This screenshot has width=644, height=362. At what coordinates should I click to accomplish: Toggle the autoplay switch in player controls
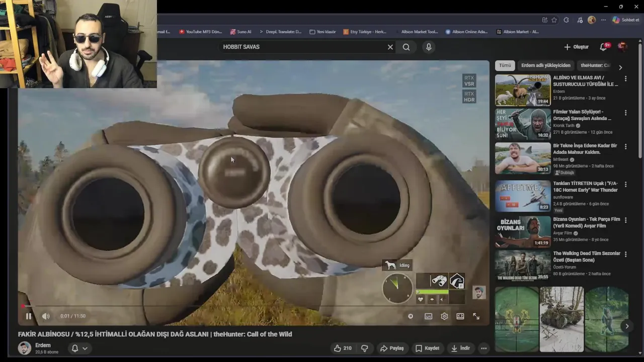[x=411, y=316]
